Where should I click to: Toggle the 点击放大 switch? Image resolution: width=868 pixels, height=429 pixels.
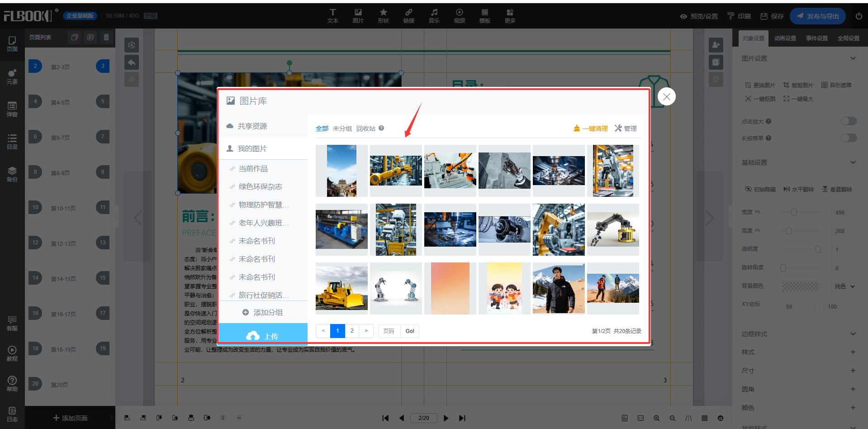(x=849, y=121)
